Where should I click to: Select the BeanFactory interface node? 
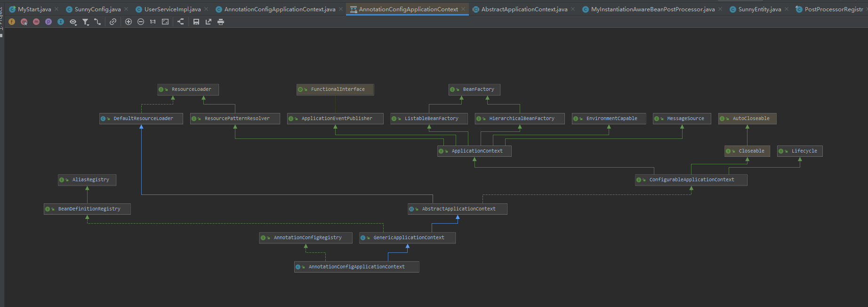(x=474, y=89)
